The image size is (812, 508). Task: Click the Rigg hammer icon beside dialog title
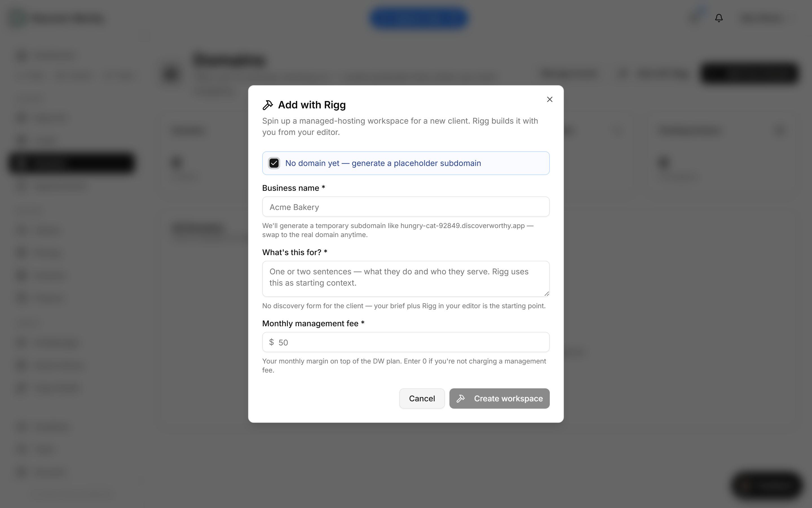pos(267,105)
